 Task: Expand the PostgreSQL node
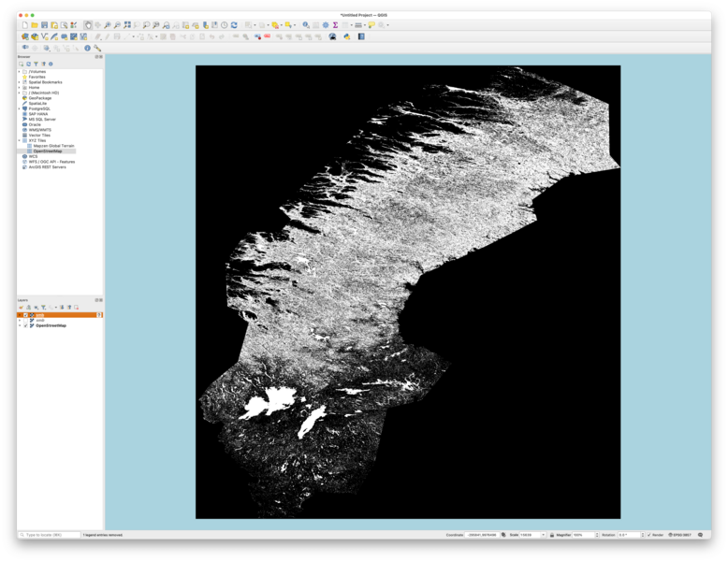point(20,108)
